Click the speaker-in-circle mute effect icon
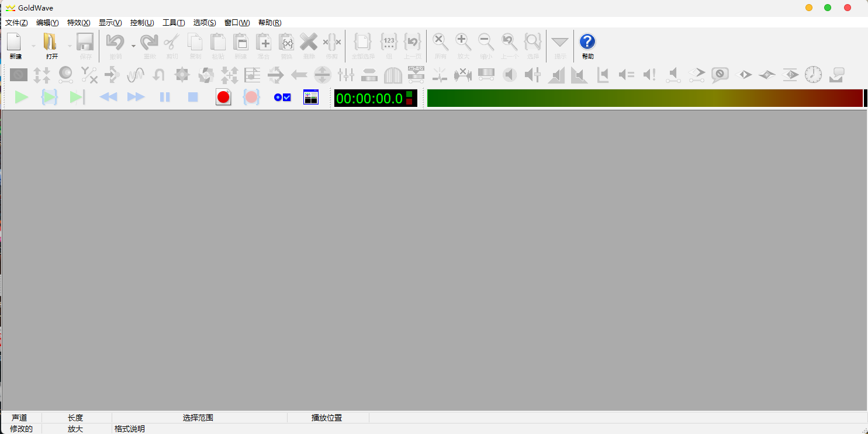Image resolution: width=868 pixels, height=434 pixels. point(510,75)
